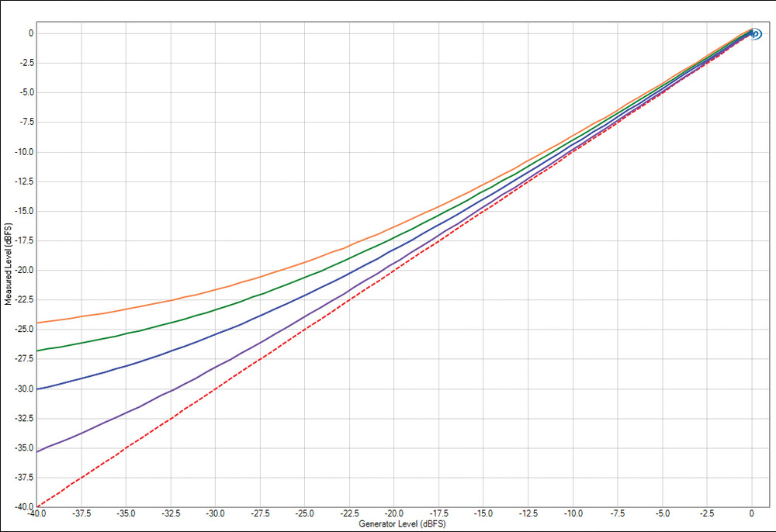Click the 0 label on the y-axis
Image resolution: width=776 pixels, height=532 pixels.
31,33
